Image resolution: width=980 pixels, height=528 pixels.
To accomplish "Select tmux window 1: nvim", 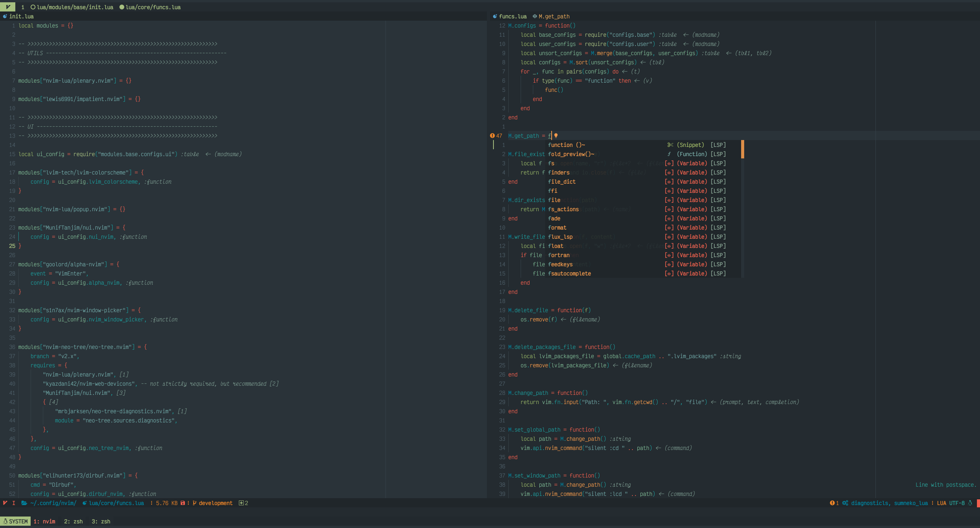I will (44, 521).
